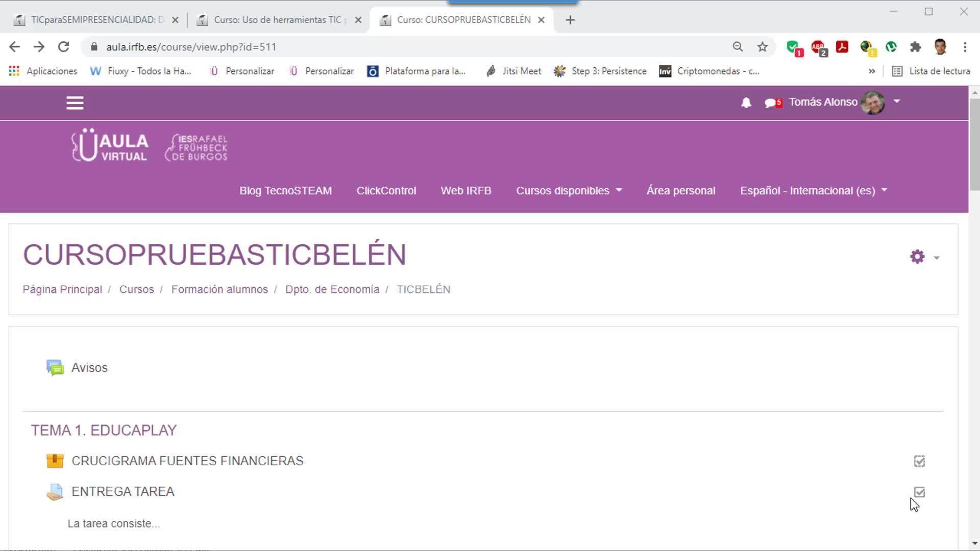Click the course settings gear icon
The width and height of the screenshot is (980, 551).
click(917, 257)
